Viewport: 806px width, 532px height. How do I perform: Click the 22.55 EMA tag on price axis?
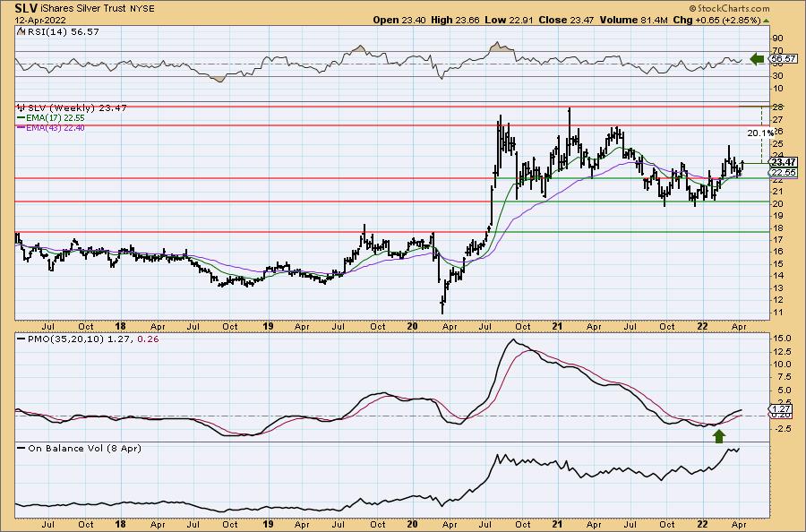(x=784, y=173)
